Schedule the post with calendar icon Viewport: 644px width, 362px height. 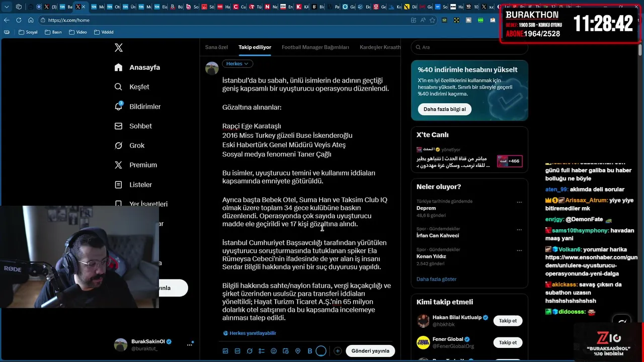pyautogui.click(x=286, y=351)
